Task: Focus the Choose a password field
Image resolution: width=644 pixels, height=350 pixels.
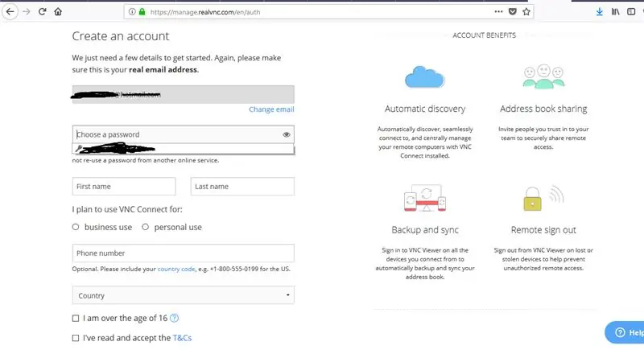Action: click(x=184, y=134)
